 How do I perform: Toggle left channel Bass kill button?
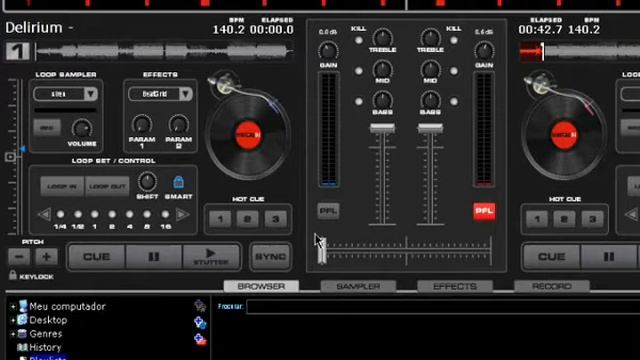pyautogui.click(x=358, y=102)
